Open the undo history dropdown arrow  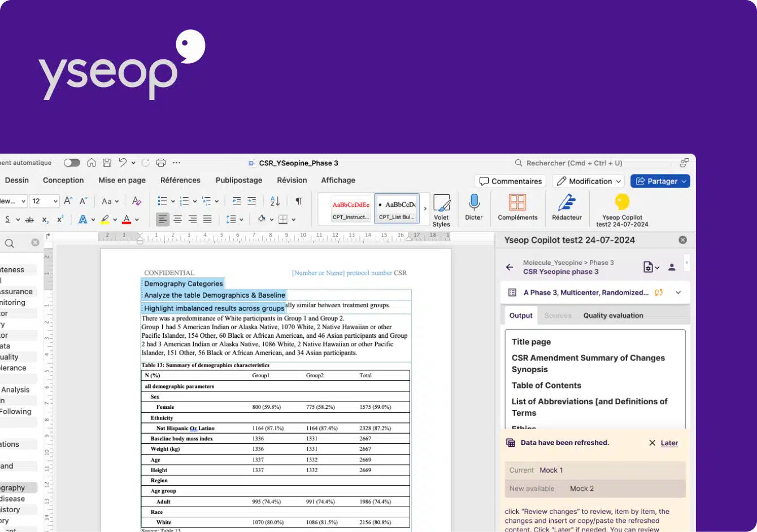point(133,163)
